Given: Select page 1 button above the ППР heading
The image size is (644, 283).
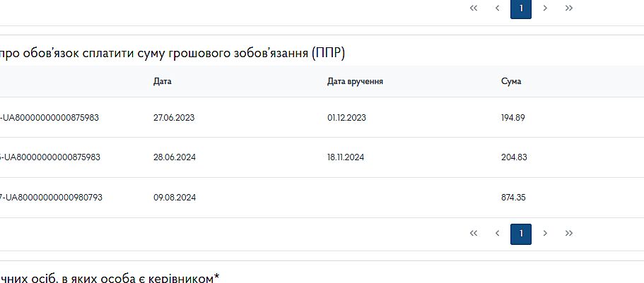Looking at the screenshot, I should pyautogui.click(x=521, y=8).
